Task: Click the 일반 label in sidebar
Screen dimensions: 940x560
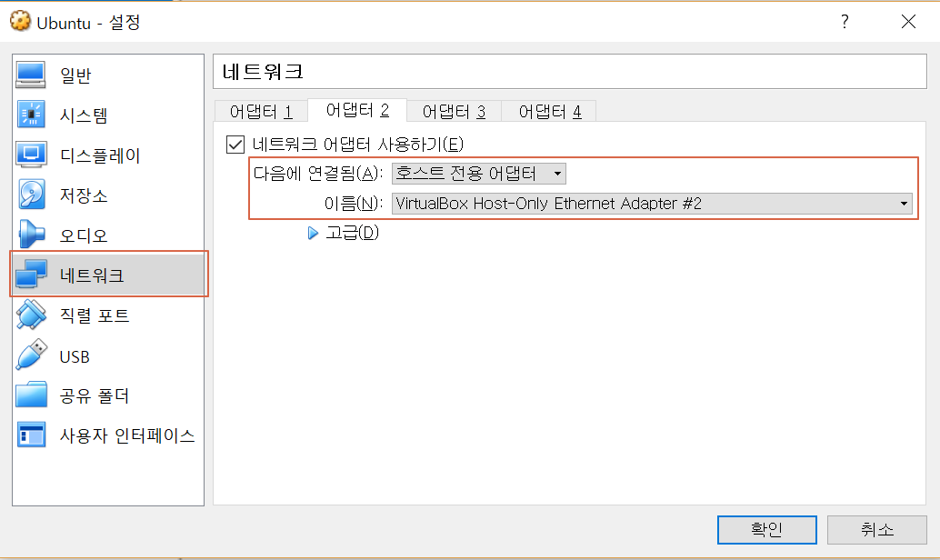Action: (x=75, y=75)
